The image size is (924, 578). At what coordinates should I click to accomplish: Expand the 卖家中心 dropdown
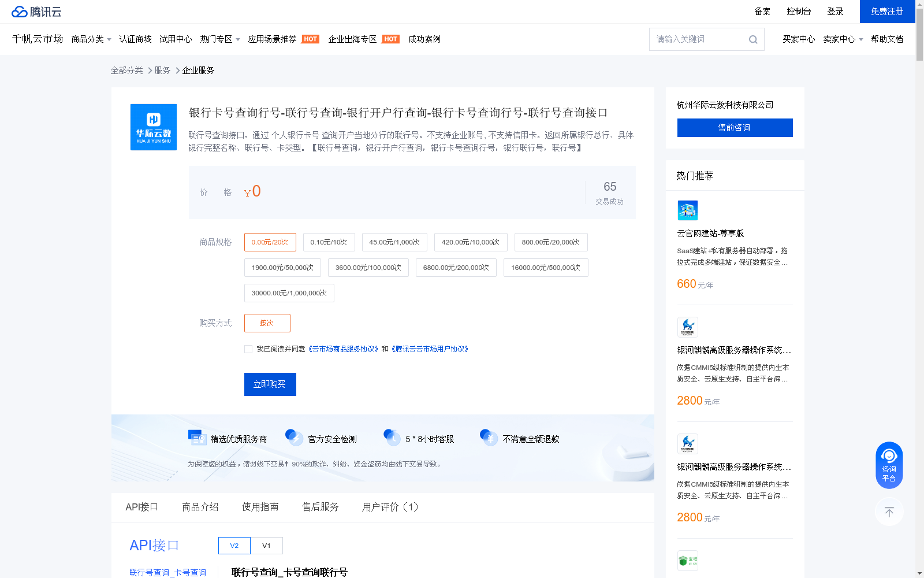(x=843, y=39)
